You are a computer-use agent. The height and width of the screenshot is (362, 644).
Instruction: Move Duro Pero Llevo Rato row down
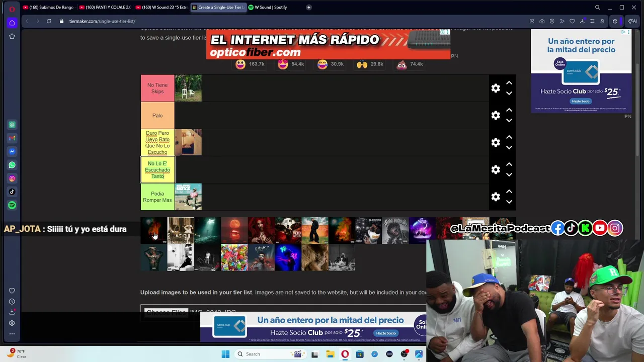509,148
